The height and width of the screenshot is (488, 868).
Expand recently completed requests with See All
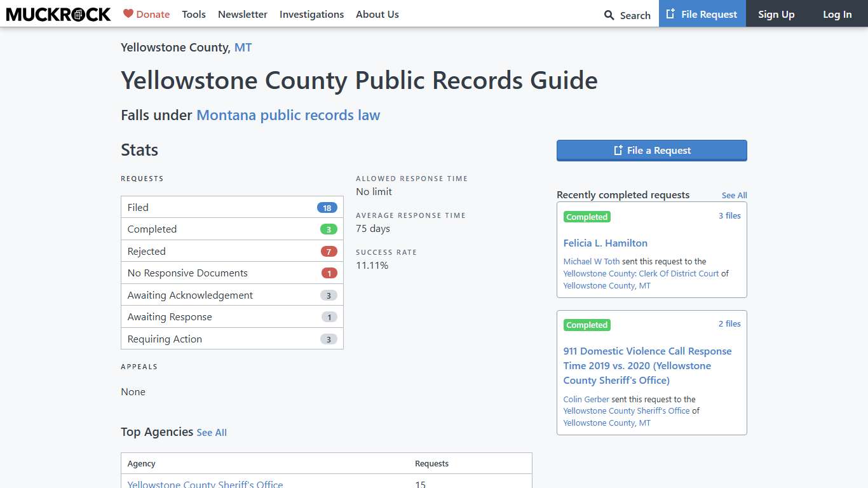click(x=734, y=195)
